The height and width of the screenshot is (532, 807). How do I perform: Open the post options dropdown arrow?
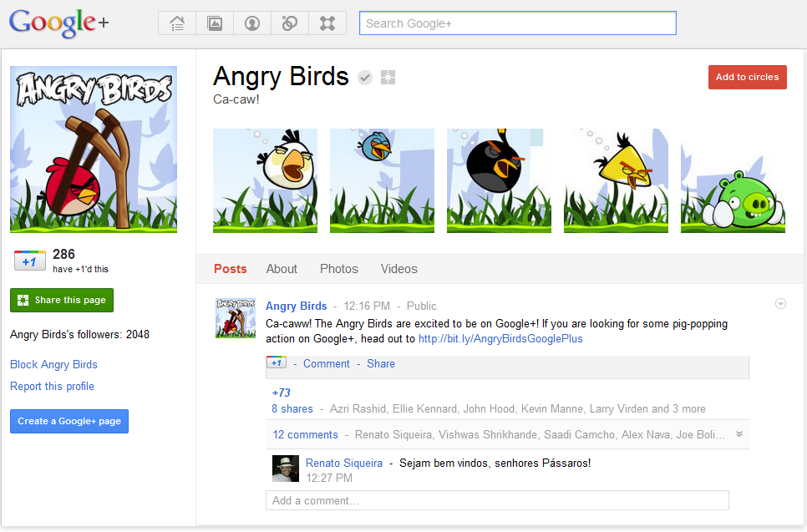point(780,303)
